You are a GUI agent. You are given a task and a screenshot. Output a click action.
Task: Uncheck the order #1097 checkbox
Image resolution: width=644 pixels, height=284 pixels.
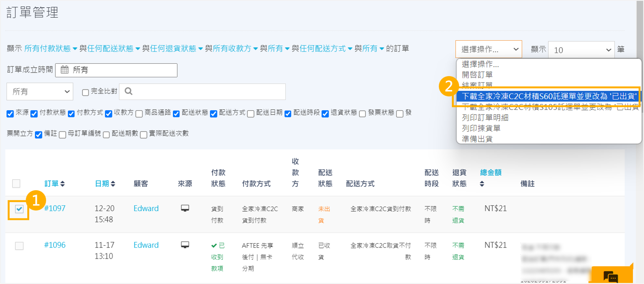pyautogui.click(x=19, y=209)
